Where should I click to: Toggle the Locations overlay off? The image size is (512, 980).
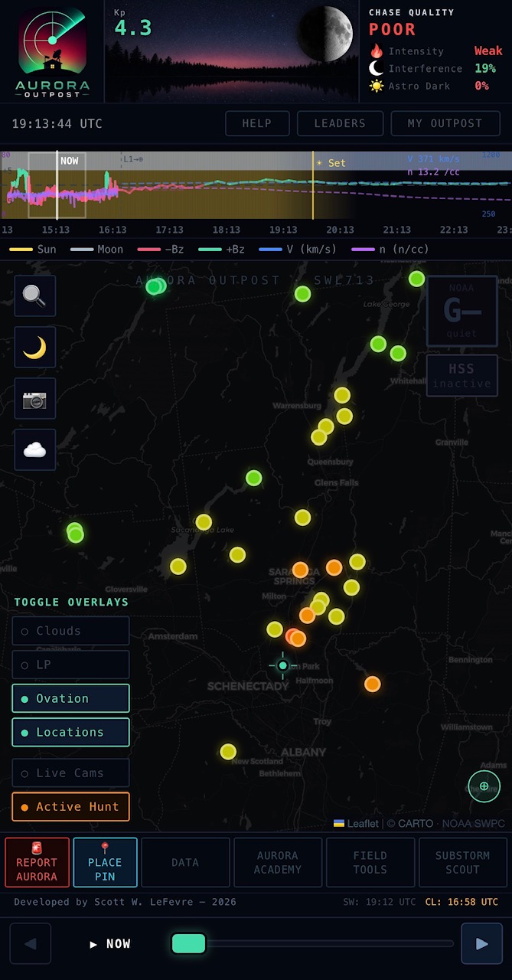[x=71, y=732]
